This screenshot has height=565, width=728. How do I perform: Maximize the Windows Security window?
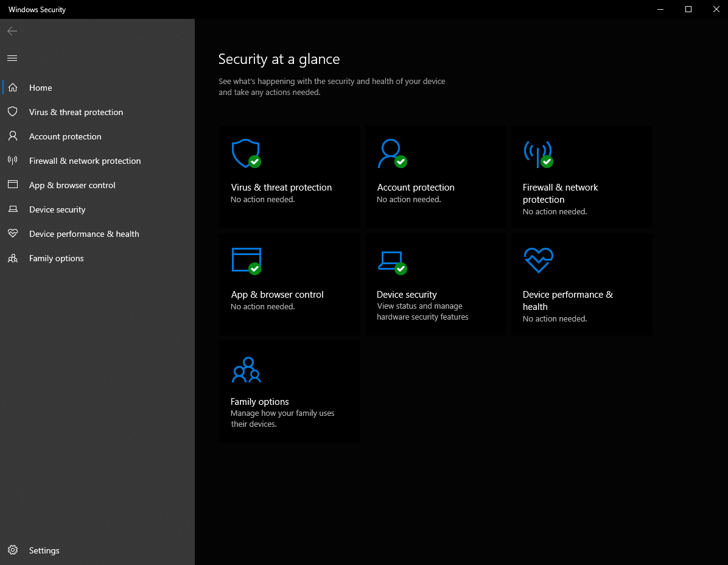point(688,9)
